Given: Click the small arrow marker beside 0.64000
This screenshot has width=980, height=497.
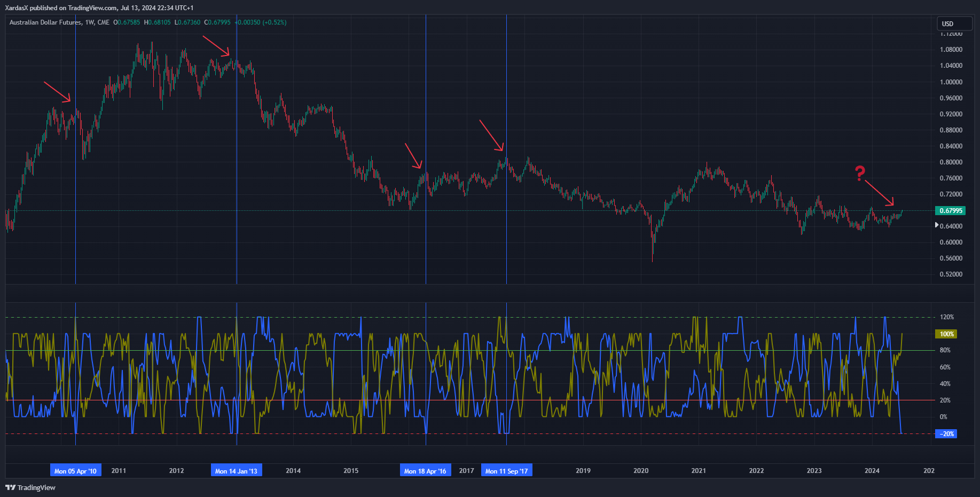Looking at the screenshot, I should [937, 225].
